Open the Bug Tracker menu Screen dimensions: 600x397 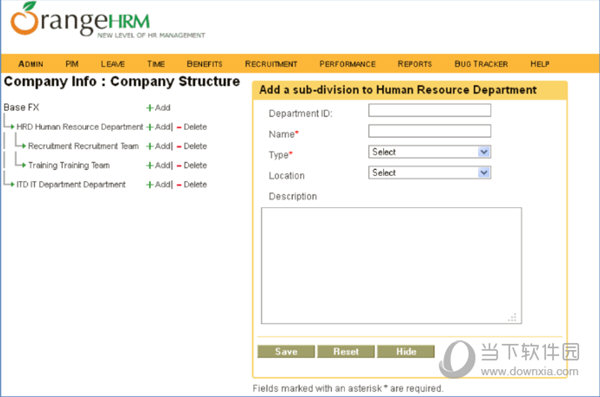pos(481,64)
